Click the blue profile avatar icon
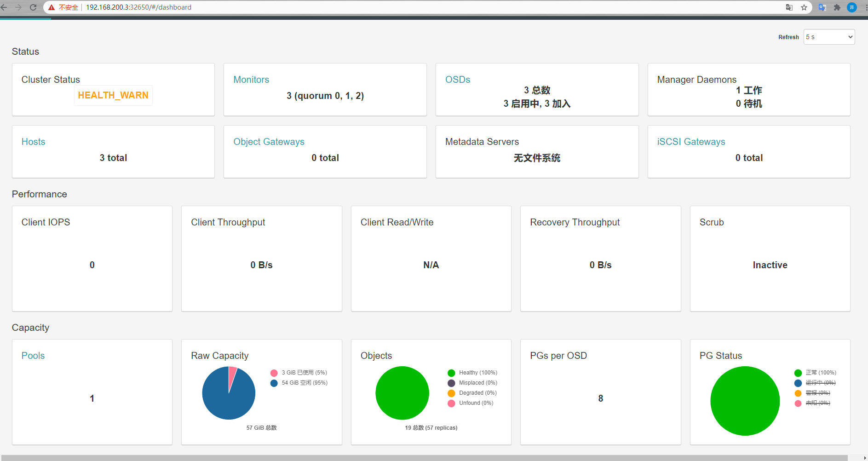This screenshot has height=461, width=868. (852, 7)
